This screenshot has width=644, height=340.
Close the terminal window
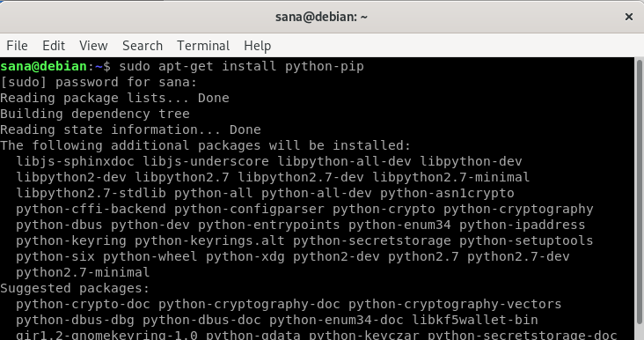629,17
